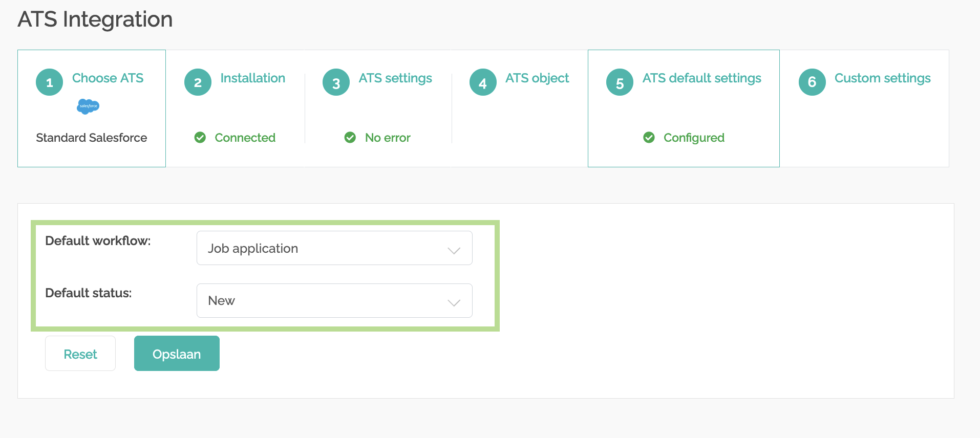The image size is (980, 438).
Task: Open the Default workflow dropdown
Action: [334, 248]
